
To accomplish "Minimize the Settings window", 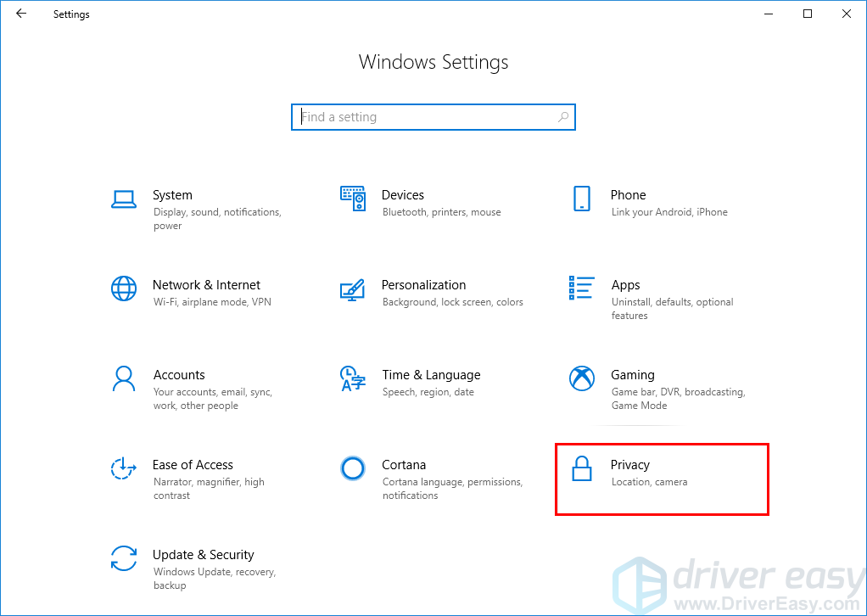I will point(769,14).
